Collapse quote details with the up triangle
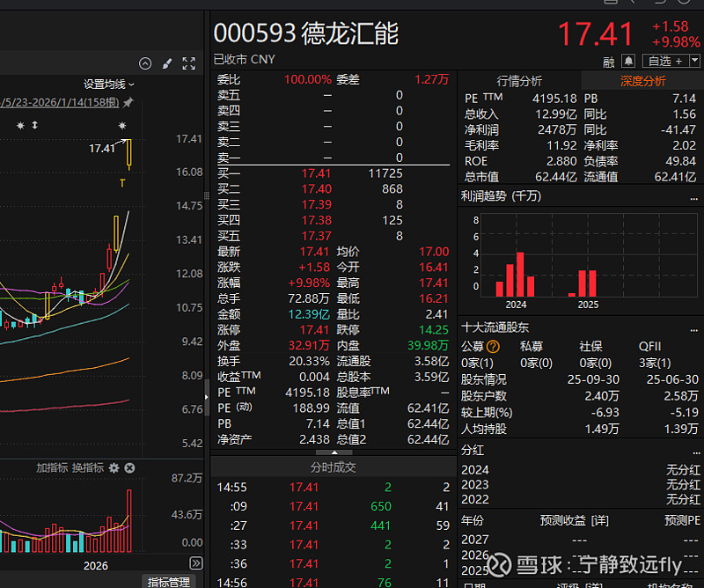Viewport: 704px width, 588px height. 334,452
